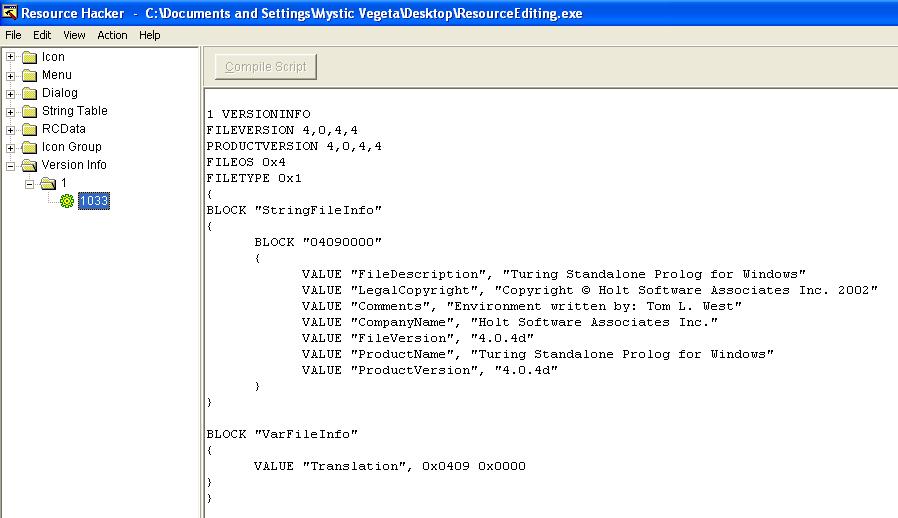
Task: Collapse the Version Info tree node
Action: pyautogui.click(x=10, y=166)
